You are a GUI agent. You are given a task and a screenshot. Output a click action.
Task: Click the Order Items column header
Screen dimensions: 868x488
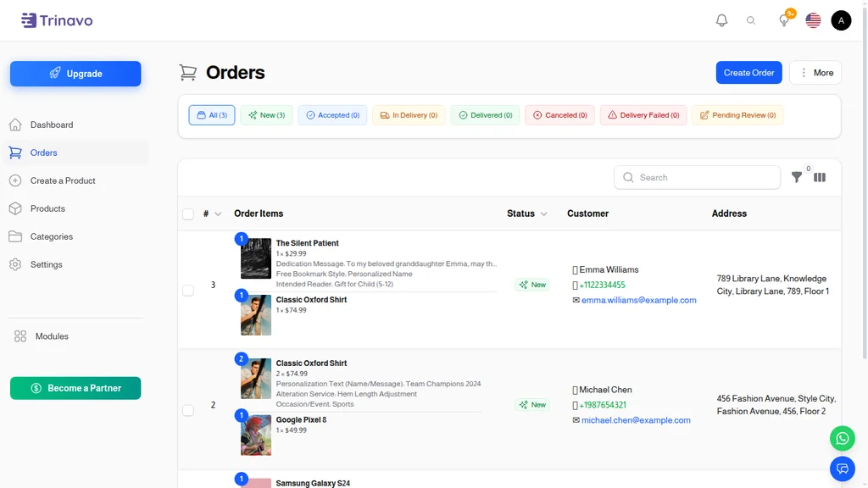259,213
